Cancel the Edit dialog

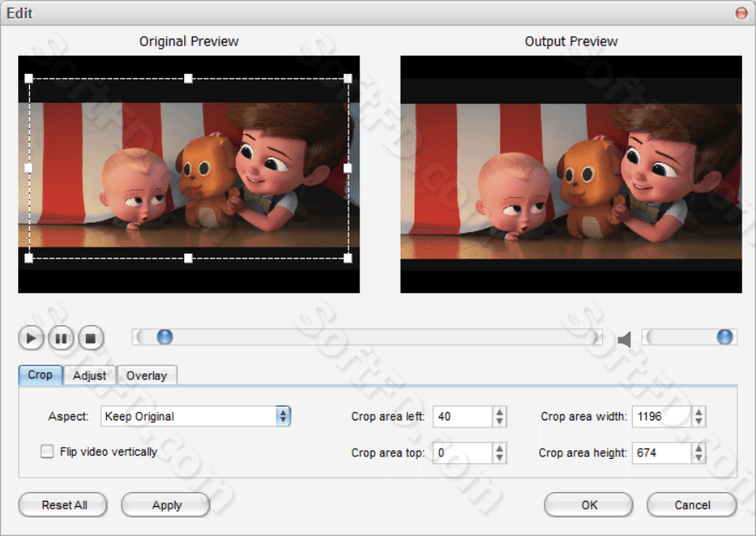click(x=692, y=504)
